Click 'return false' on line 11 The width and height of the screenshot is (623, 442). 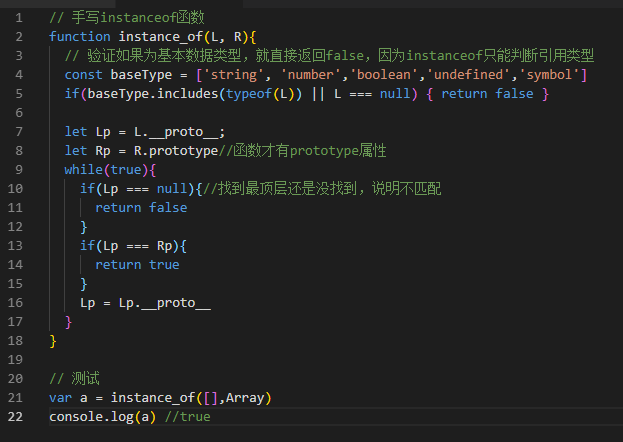[141, 207]
